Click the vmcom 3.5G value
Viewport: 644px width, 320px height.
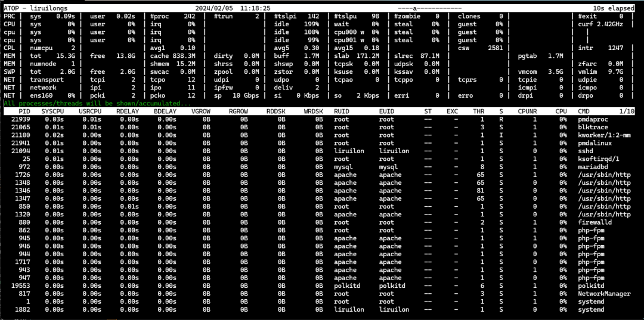[540, 72]
